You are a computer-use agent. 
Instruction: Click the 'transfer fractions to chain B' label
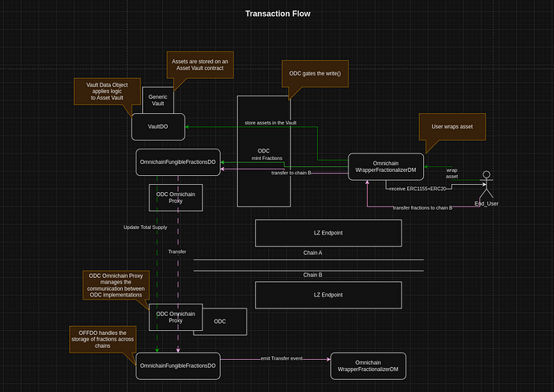click(422, 208)
